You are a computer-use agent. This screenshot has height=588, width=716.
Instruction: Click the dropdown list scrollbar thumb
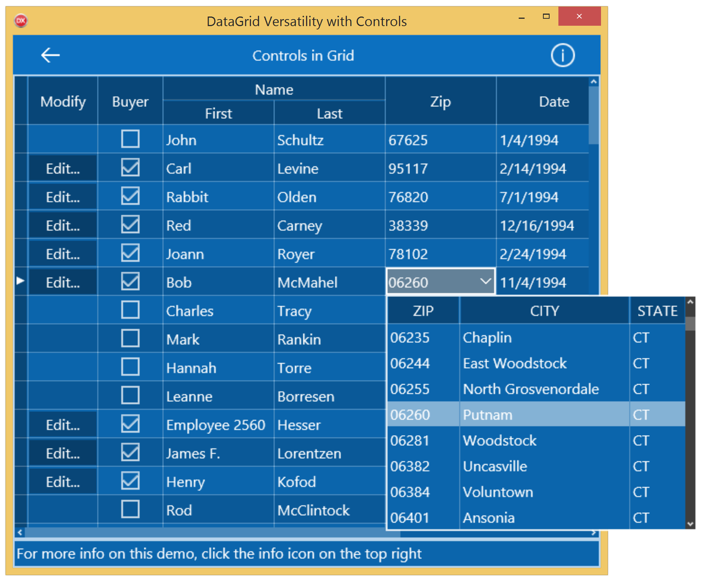690,323
